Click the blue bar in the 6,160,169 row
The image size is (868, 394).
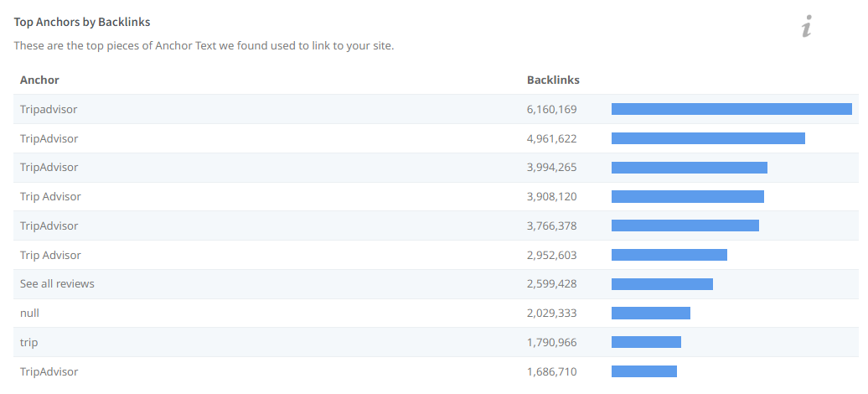pos(731,109)
